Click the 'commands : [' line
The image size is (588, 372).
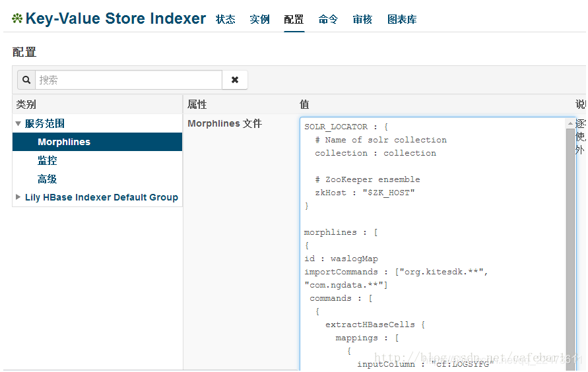pos(341,298)
